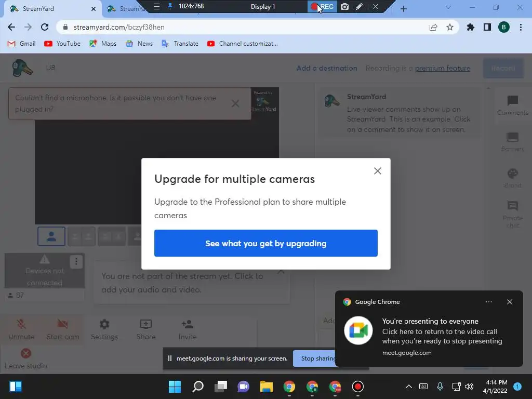Share this page via the share icon
This screenshot has width=532, height=399.
tap(433, 27)
